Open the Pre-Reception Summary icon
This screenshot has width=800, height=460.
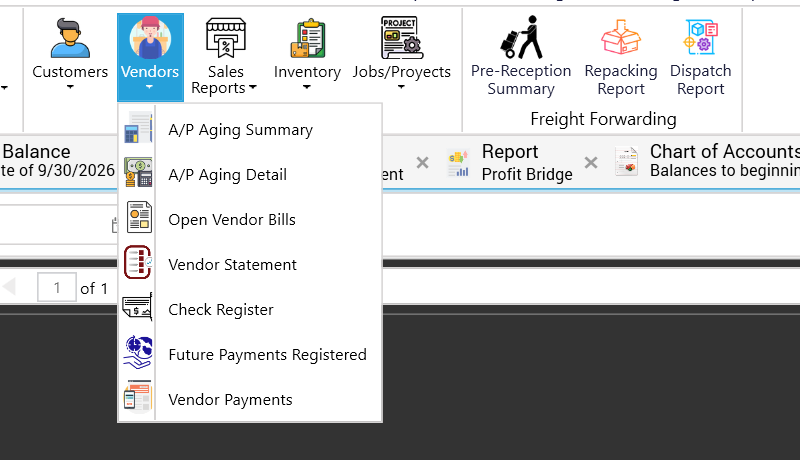pos(521,37)
